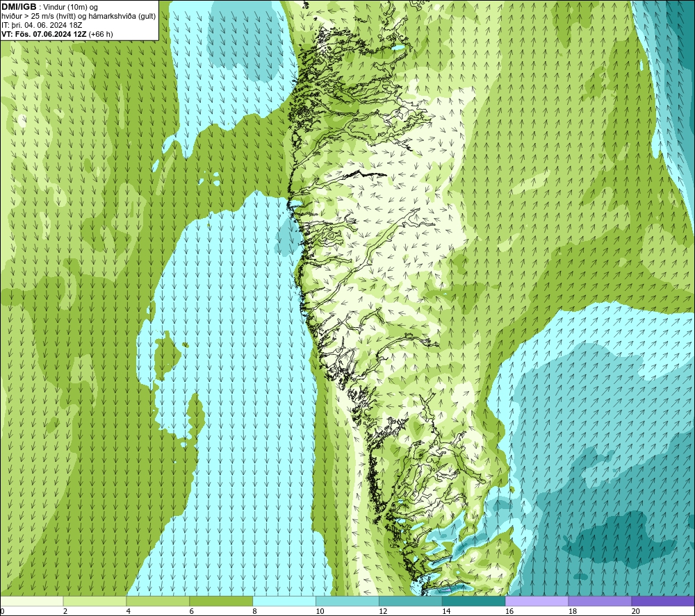Click the "8" label on the legend scale
This screenshot has width=695, height=616.
tap(255, 611)
